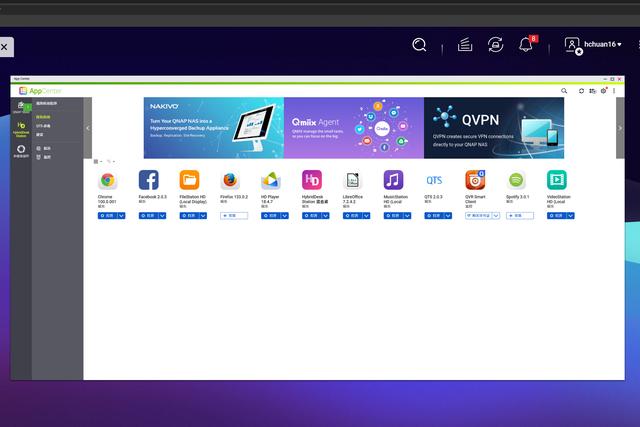Select the Firefox app icon
The width and height of the screenshot is (640, 427).
pyautogui.click(x=230, y=180)
